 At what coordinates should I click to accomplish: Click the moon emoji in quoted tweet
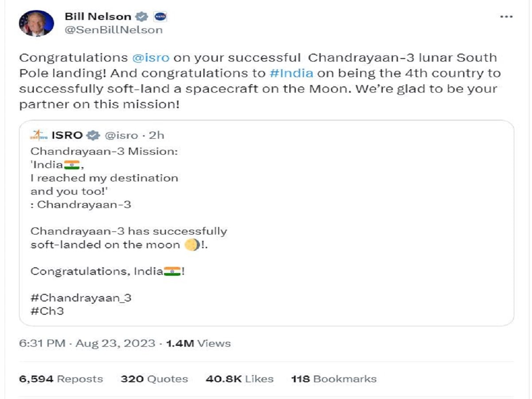click(x=192, y=245)
